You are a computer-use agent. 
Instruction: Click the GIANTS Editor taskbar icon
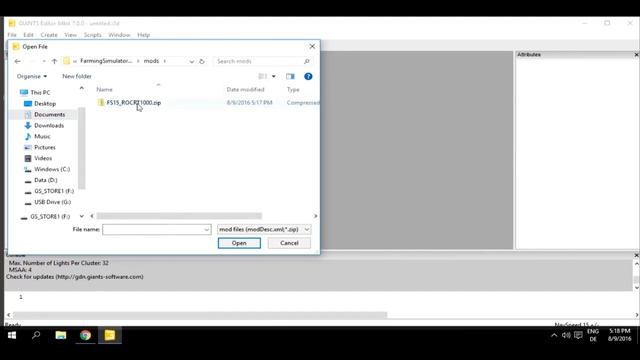(x=110, y=335)
